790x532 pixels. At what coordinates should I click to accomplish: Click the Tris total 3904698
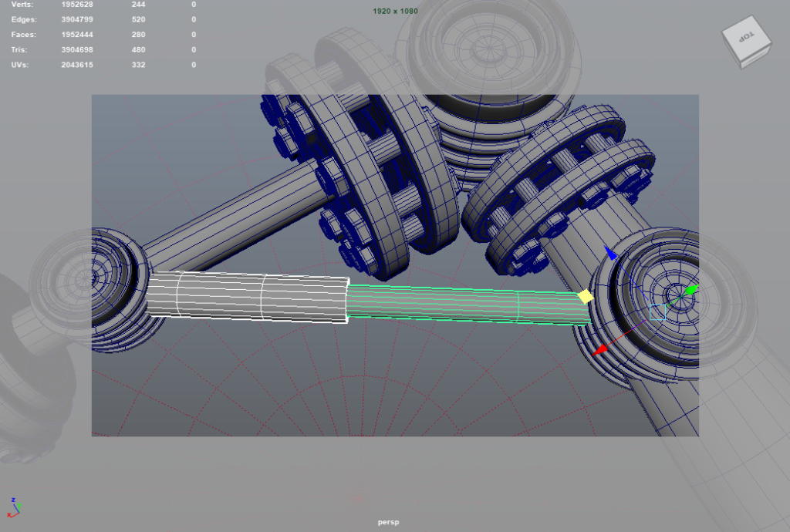(77, 50)
